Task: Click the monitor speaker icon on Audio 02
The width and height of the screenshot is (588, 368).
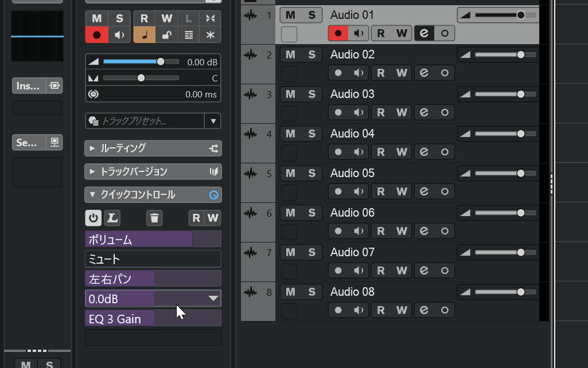Action: point(359,73)
